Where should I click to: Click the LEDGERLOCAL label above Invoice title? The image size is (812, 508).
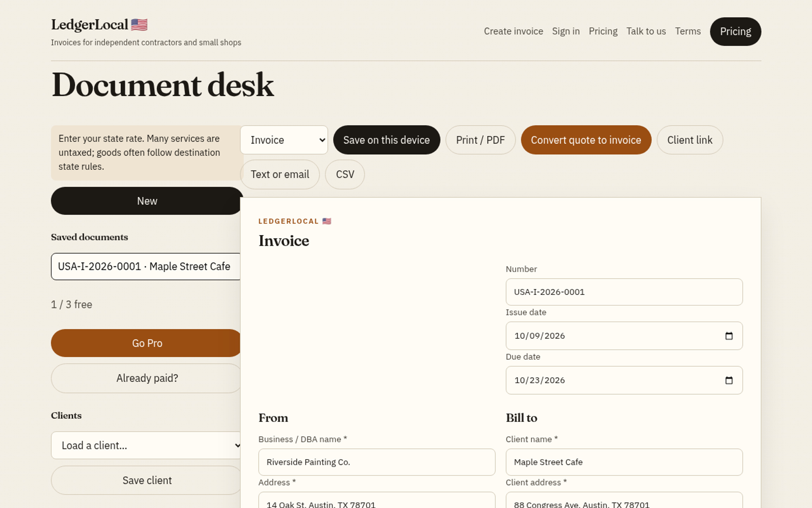click(295, 221)
